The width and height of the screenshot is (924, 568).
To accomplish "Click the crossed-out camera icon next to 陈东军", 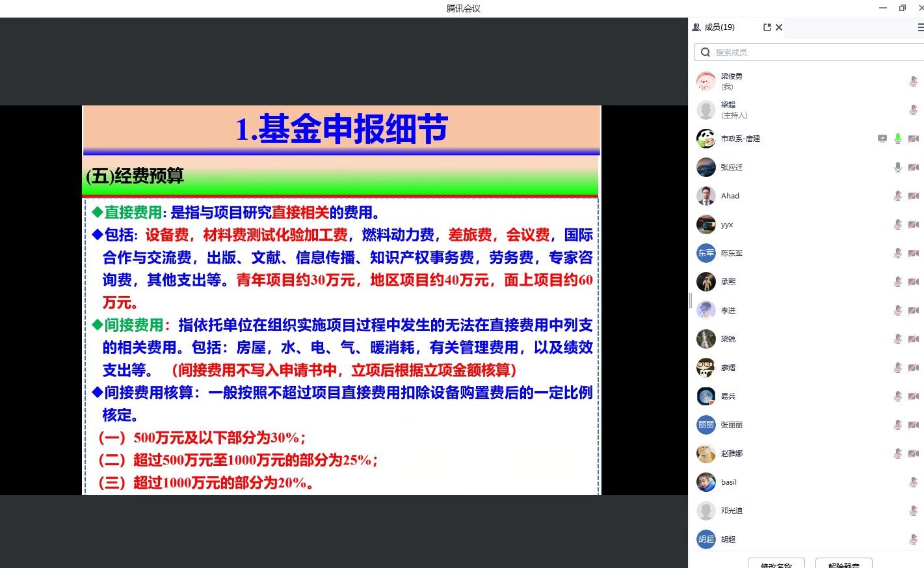I will coord(913,253).
